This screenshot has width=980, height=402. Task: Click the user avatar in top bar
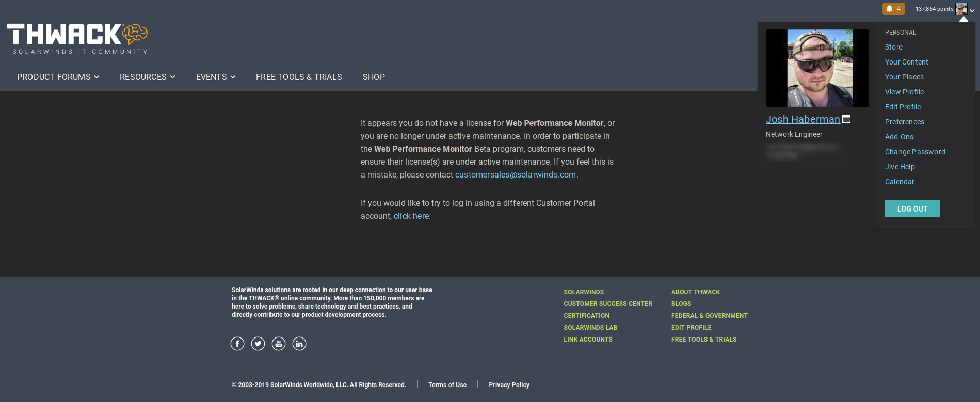[961, 9]
